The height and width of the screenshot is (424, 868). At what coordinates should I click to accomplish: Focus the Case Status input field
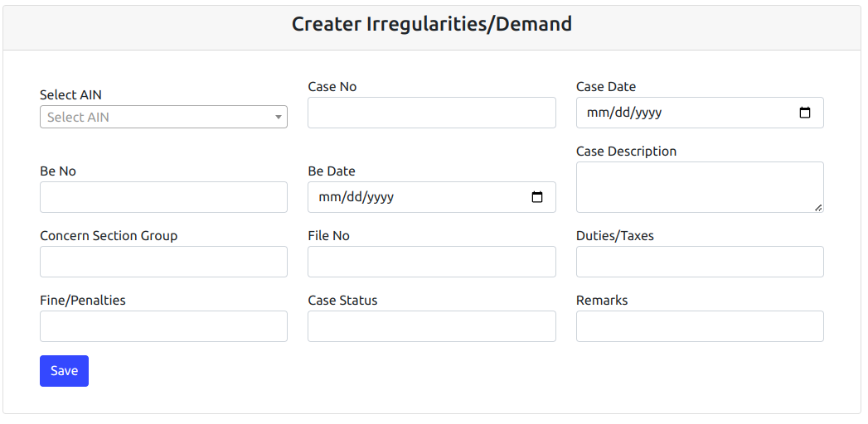click(x=432, y=326)
